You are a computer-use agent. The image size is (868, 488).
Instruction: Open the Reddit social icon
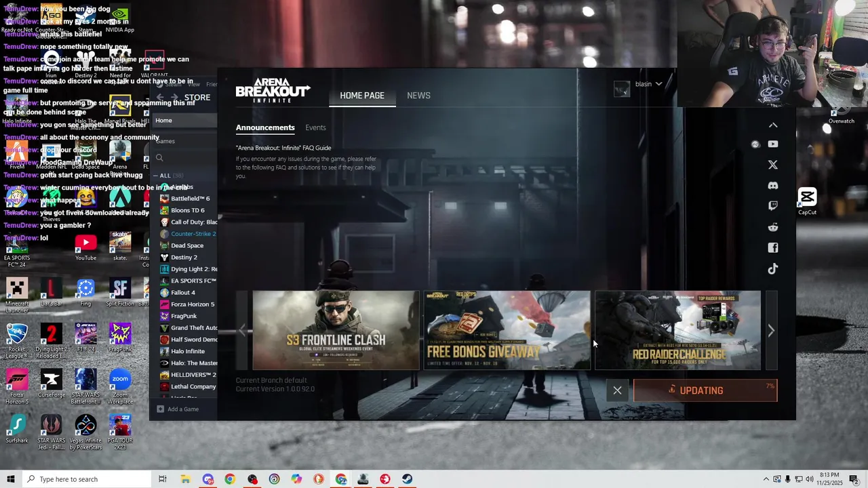pyautogui.click(x=773, y=227)
